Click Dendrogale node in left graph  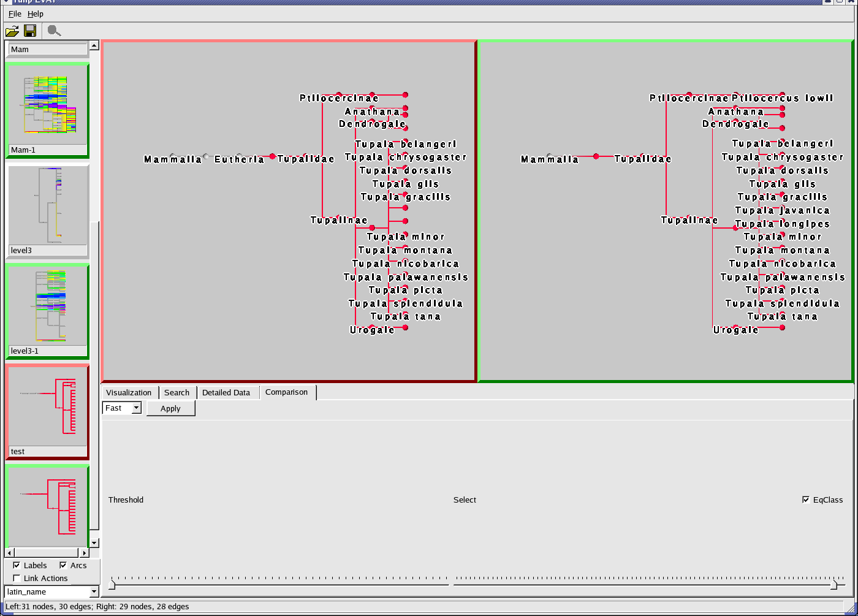click(373, 124)
